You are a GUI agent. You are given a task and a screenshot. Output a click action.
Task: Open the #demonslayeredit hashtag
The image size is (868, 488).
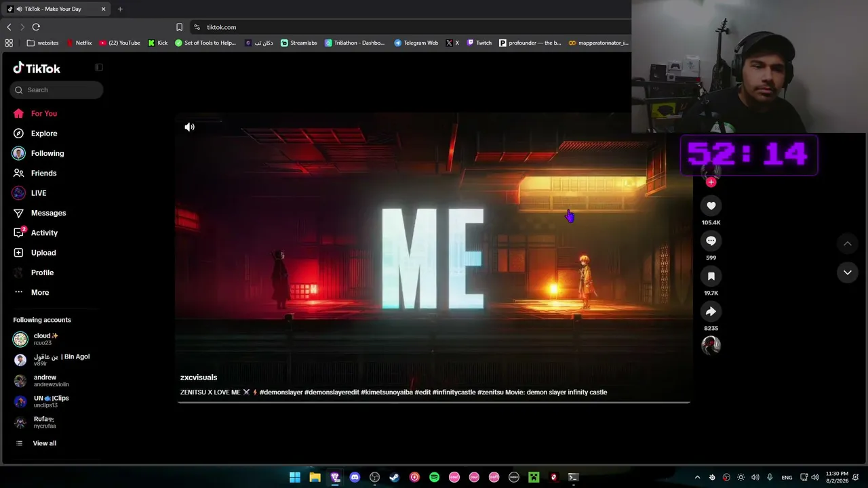[x=332, y=392]
